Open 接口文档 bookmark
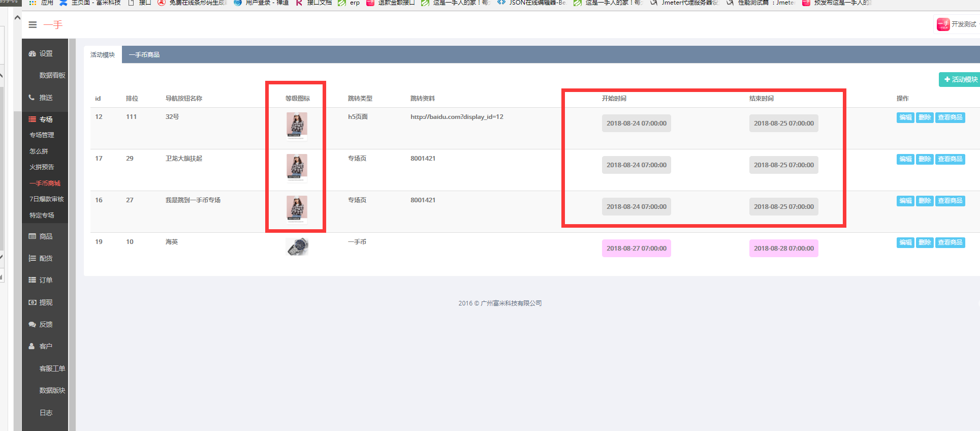980x431 pixels. click(314, 3)
